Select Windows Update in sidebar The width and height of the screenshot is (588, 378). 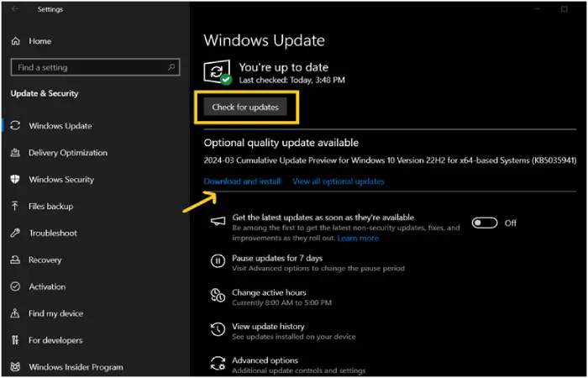point(60,126)
